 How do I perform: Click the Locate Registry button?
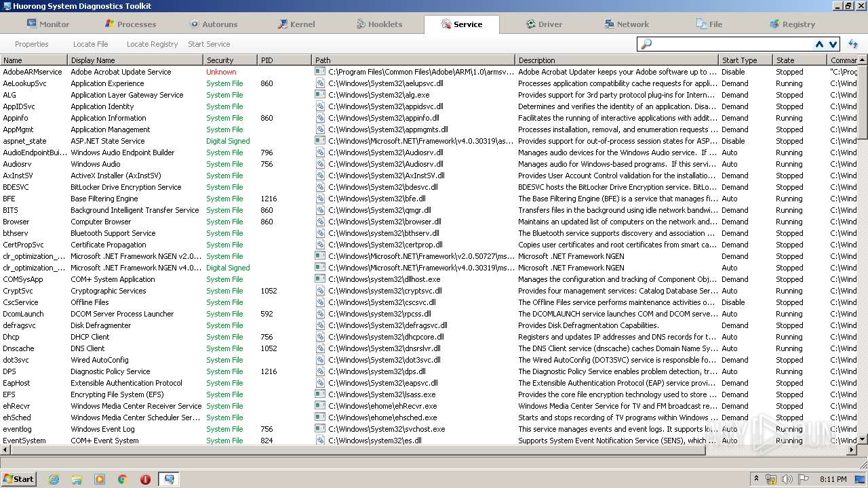(x=152, y=44)
